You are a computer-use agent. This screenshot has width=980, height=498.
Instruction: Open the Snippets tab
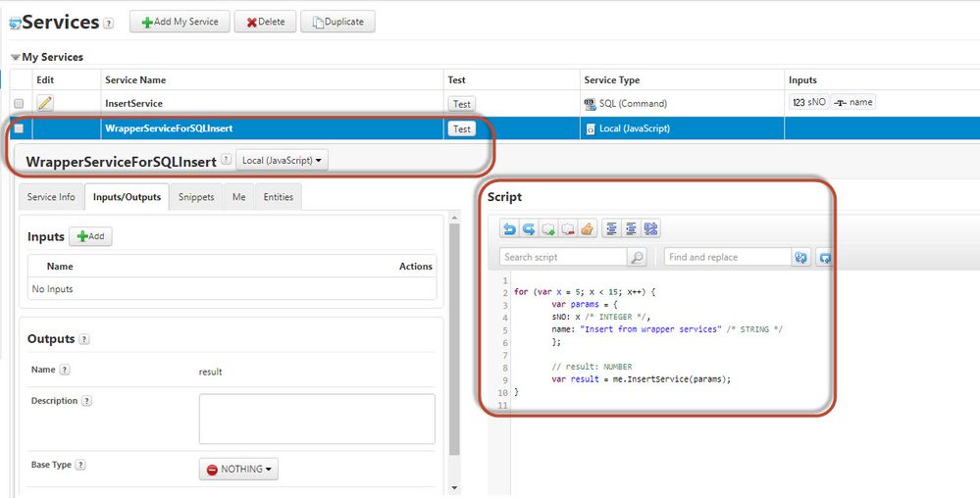point(196,197)
